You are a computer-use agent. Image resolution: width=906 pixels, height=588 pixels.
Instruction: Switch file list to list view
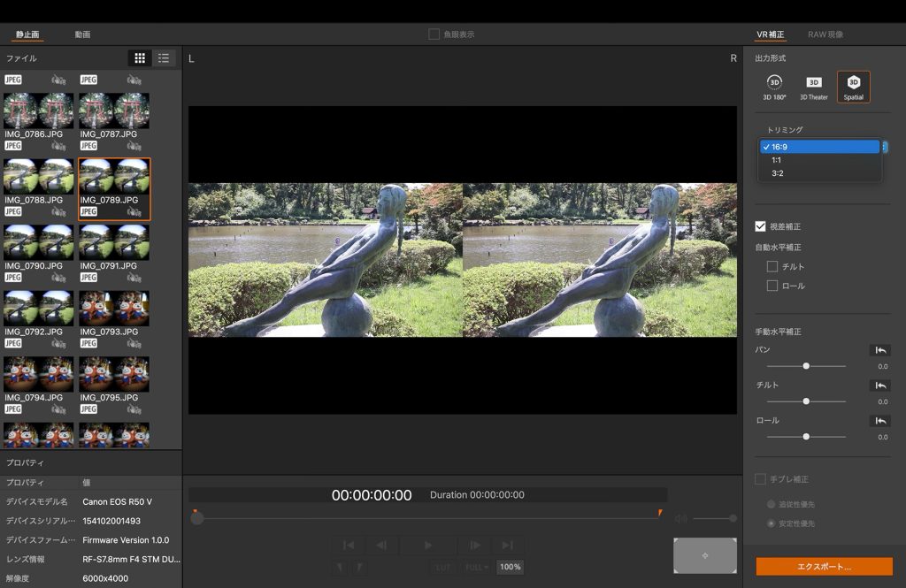pos(164,58)
